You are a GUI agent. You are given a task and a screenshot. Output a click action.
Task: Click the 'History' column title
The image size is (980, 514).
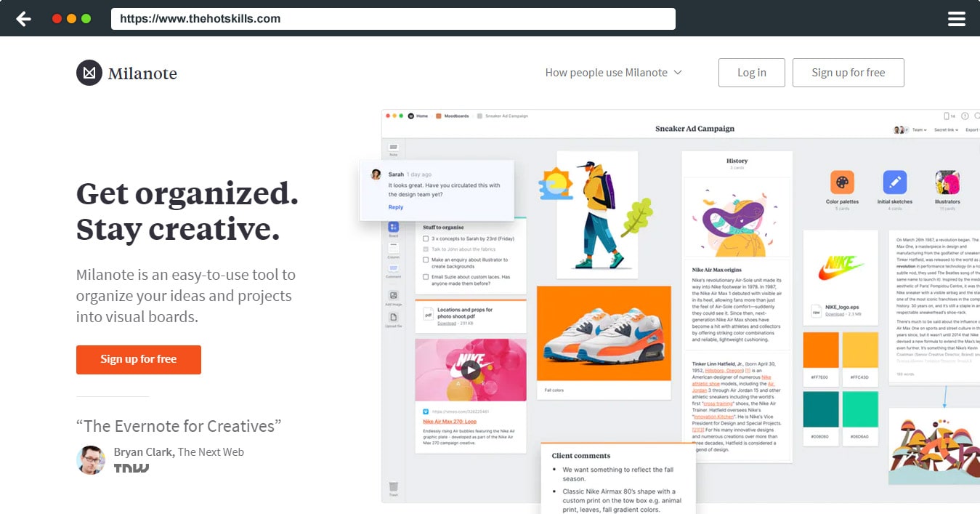click(x=737, y=161)
